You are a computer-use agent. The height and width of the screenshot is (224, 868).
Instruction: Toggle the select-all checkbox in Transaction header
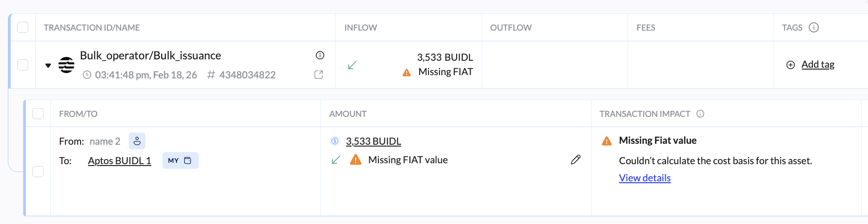[x=23, y=27]
